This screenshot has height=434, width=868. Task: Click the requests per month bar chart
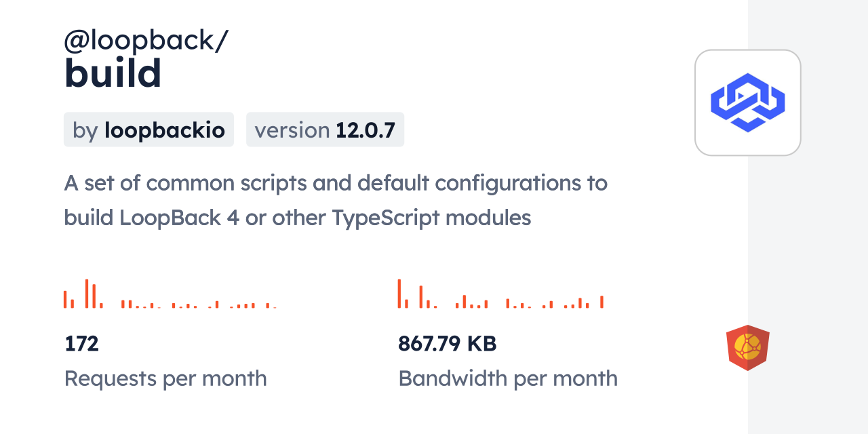170,294
